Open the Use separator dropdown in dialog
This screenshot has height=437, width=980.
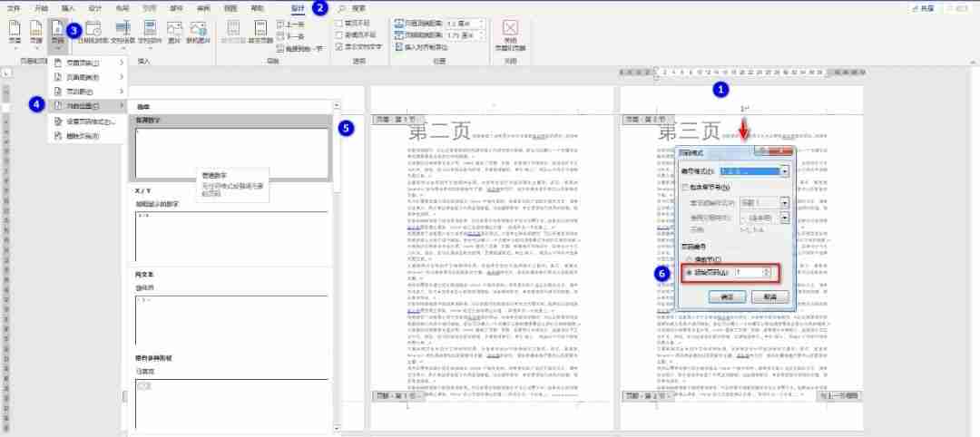(785, 218)
